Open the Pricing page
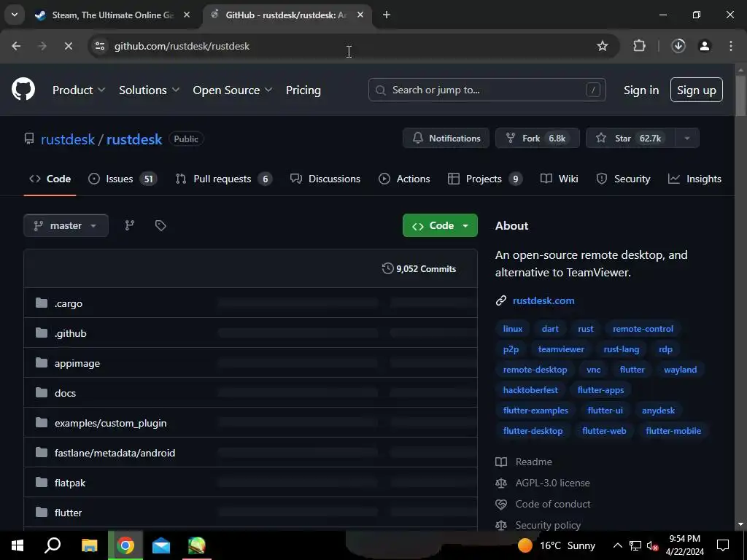Image resolution: width=747 pixels, height=560 pixels. click(x=303, y=90)
